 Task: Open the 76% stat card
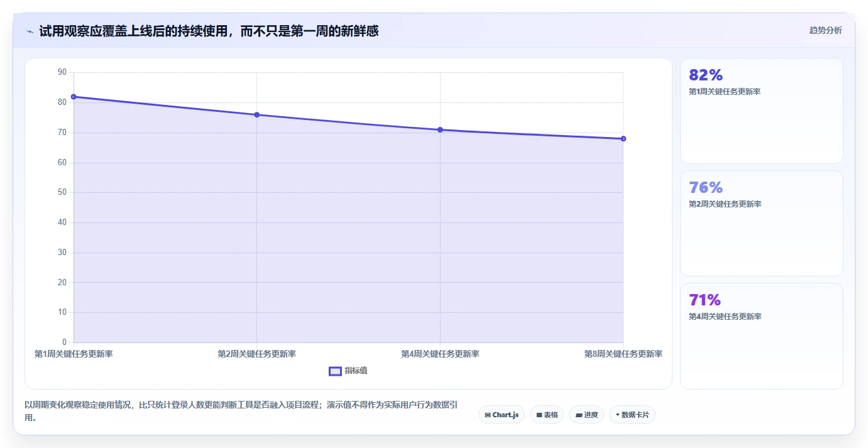pos(762,224)
